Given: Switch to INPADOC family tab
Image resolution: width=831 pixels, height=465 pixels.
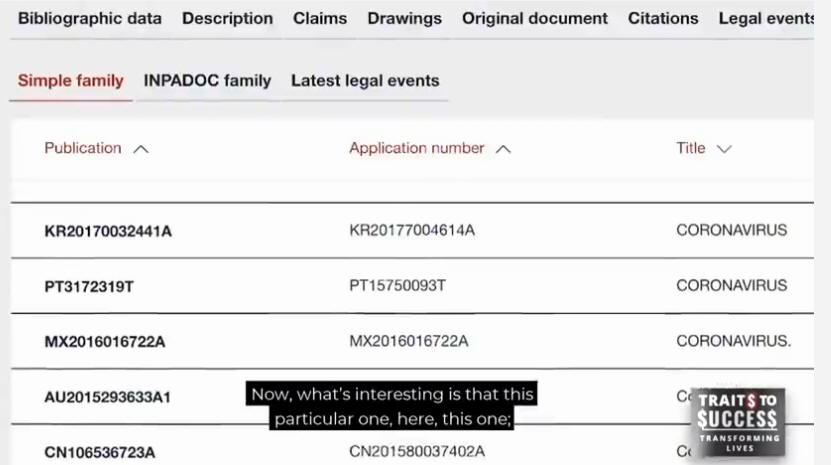Looking at the screenshot, I should coord(207,81).
